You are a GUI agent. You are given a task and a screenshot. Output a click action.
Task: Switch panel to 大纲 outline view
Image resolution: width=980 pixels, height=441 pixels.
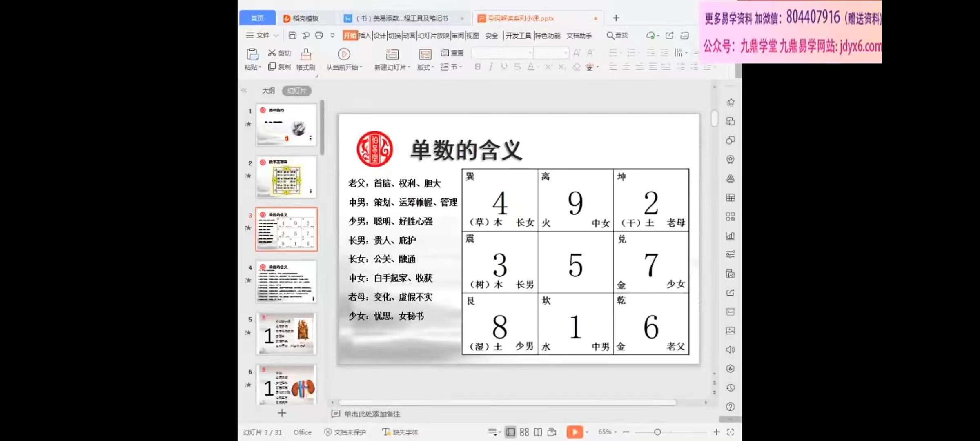pyautogui.click(x=268, y=91)
